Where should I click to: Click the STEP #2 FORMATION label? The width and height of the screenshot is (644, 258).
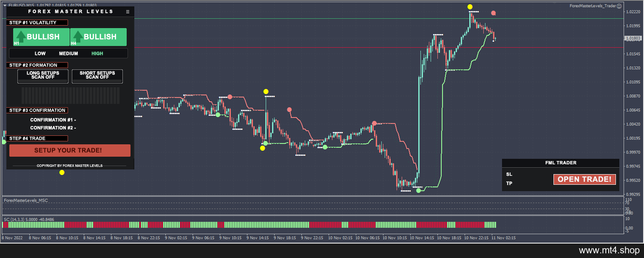pos(37,65)
